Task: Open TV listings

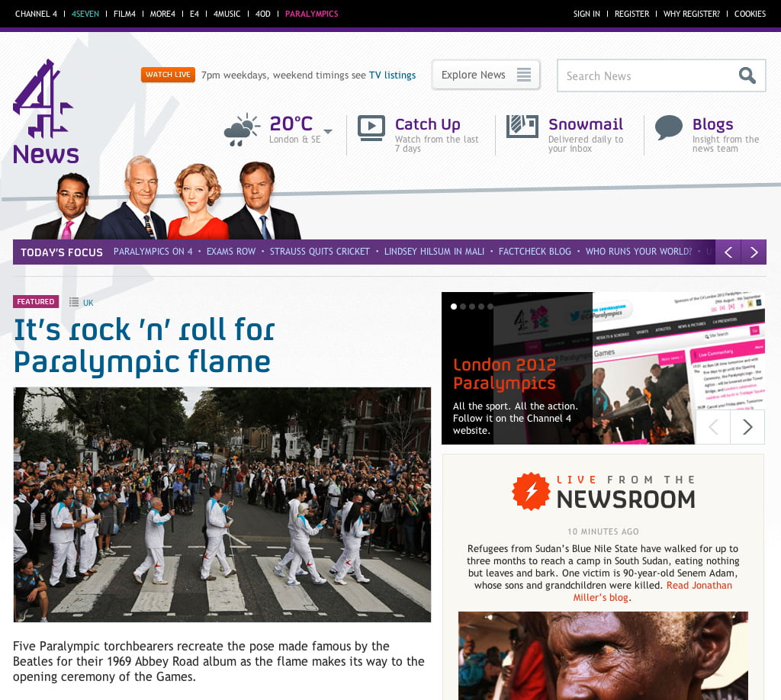Action: click(393, 75)
